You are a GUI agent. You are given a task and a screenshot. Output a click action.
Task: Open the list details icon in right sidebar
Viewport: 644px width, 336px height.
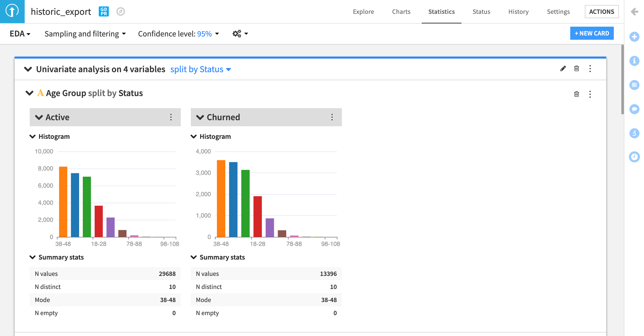[634, 85]
